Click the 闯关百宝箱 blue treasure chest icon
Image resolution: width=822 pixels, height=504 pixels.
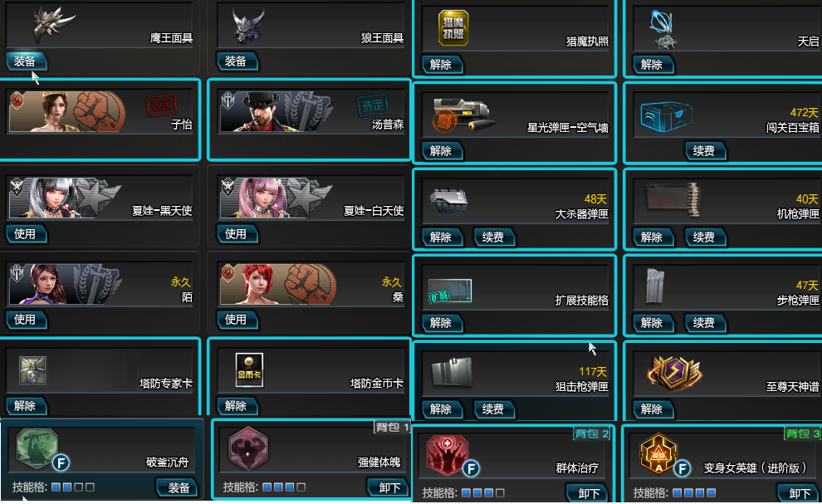666,116
